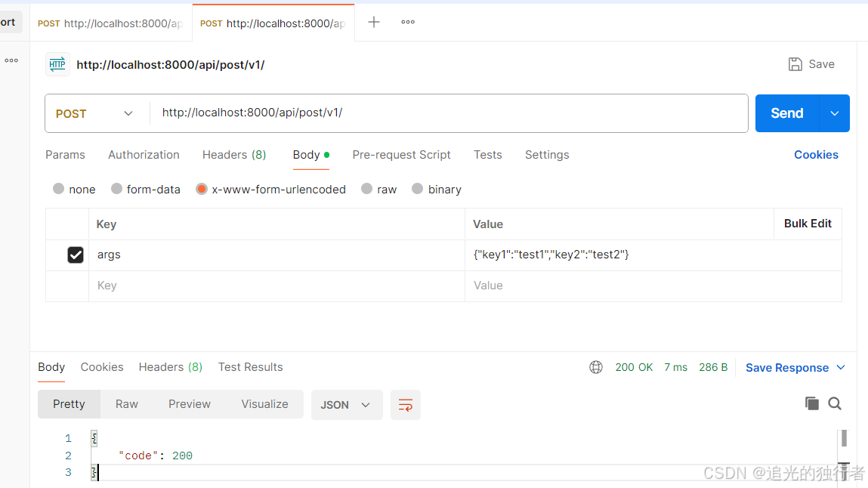Toggle line wrap in the response body
Screen dimensions: 868x488
click(405, 405)
